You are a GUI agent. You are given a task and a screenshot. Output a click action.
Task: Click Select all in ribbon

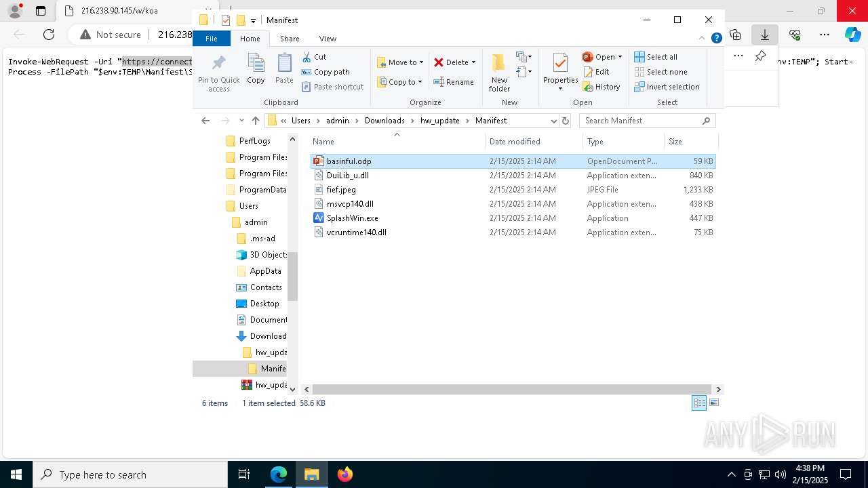(656, 57)
